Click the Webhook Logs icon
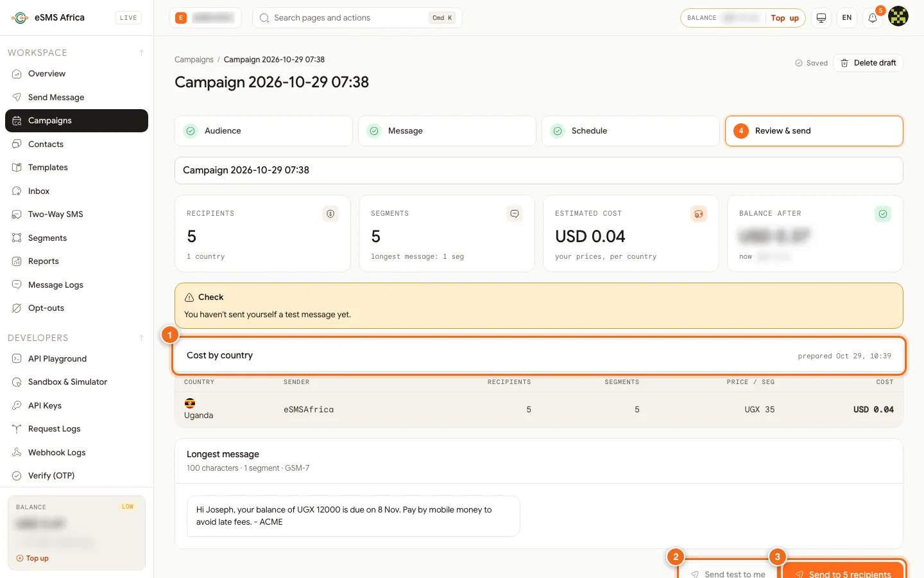 point(17,453)
